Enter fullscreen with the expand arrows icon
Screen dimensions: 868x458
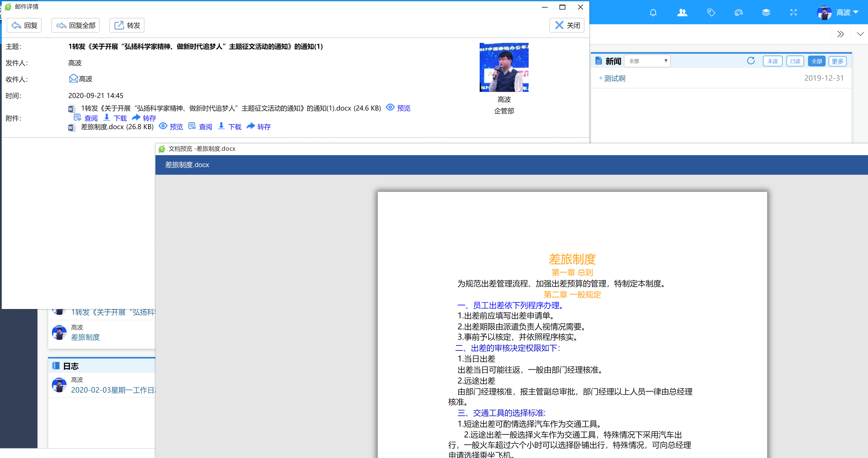tap(794, 12)
